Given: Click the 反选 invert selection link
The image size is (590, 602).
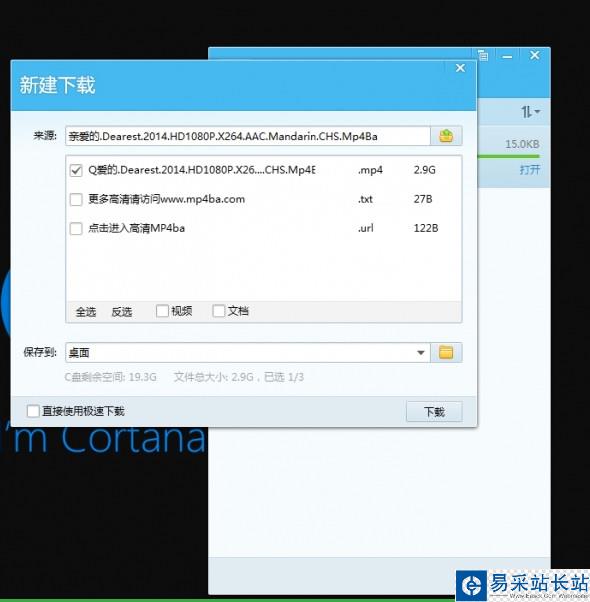Looking at the screenshot, I should pyautogui.click(x=122, y=312).
